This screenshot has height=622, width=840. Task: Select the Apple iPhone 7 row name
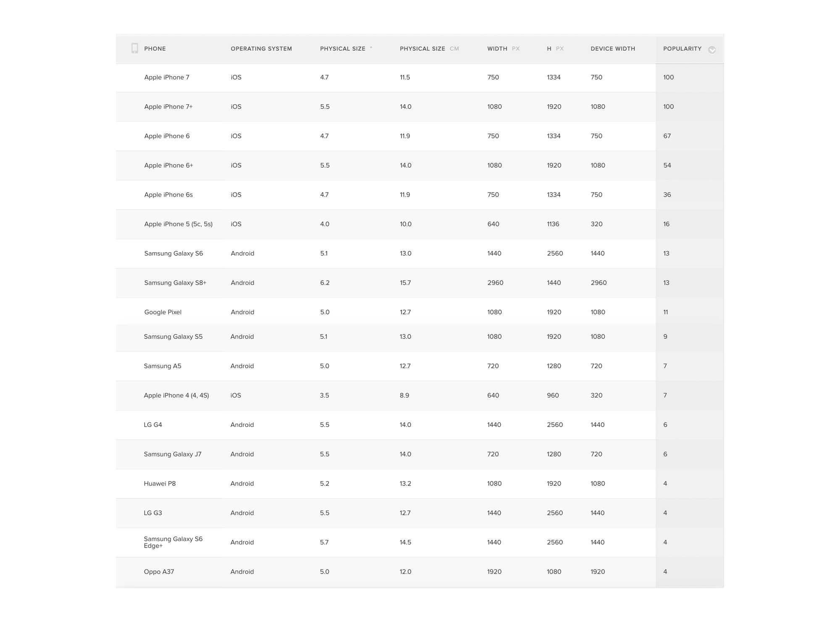click(x=167, y=77)
